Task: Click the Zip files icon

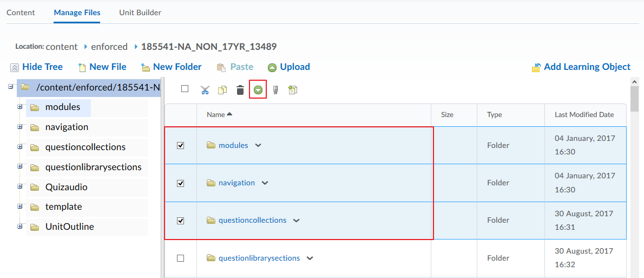Action: pos(275,90)
